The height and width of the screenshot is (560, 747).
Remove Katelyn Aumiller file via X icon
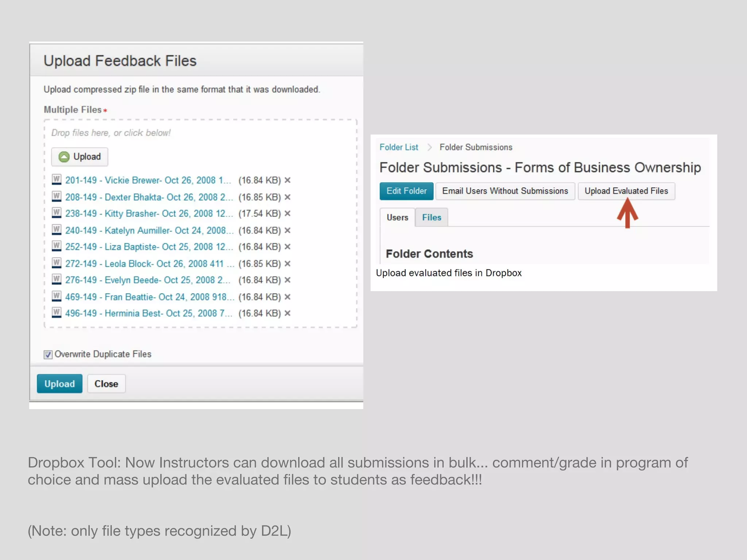point(287,230)
